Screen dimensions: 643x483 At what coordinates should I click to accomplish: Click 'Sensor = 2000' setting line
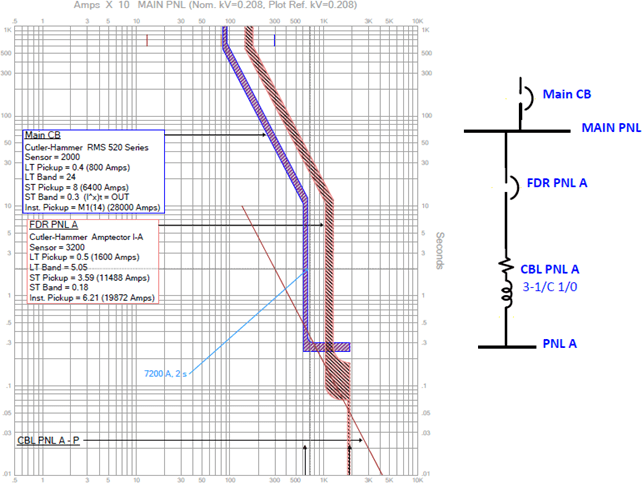point(52,157)
